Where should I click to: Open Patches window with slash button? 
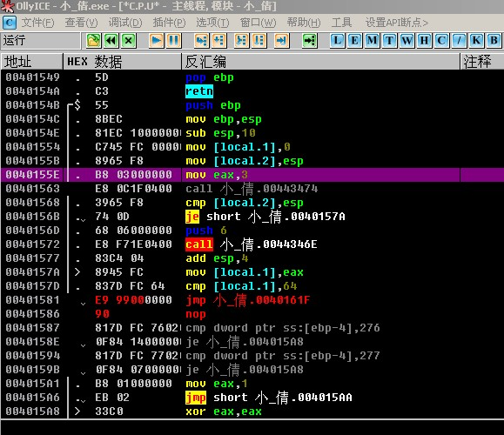459,41
